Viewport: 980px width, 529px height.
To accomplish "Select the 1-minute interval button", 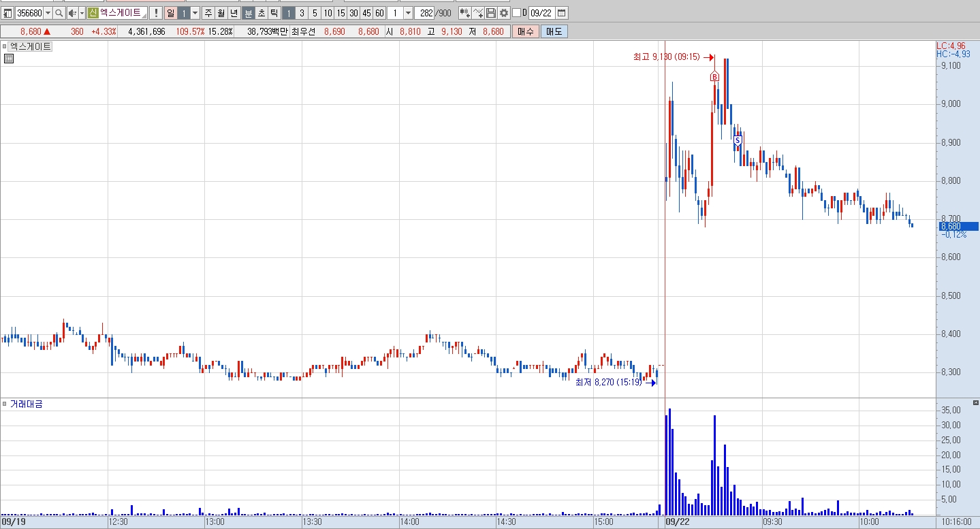I will point(289,13).
